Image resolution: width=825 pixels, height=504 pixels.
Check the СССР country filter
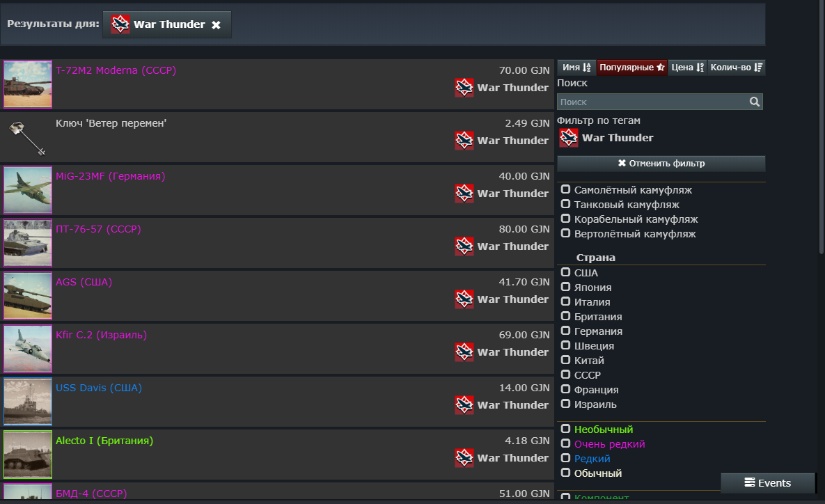565,375
